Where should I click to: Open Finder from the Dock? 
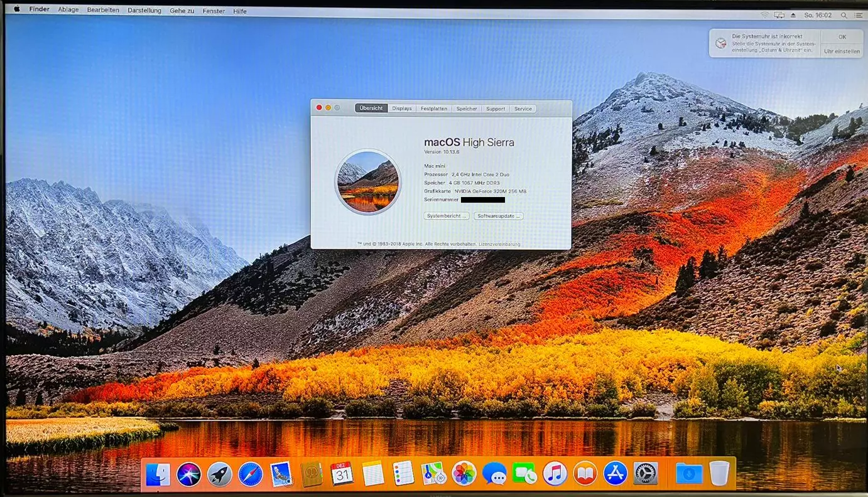tap(158, 474)
